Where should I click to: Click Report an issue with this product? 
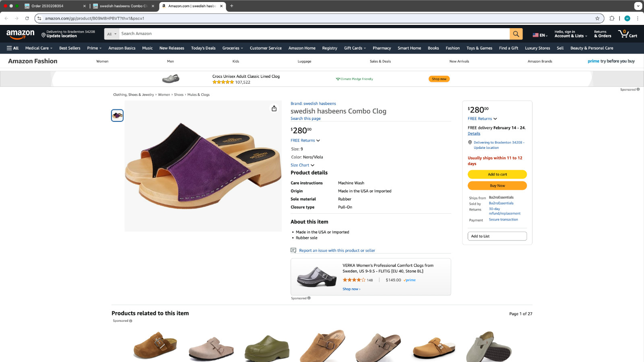pyautogui.click(x=337, y=250)
